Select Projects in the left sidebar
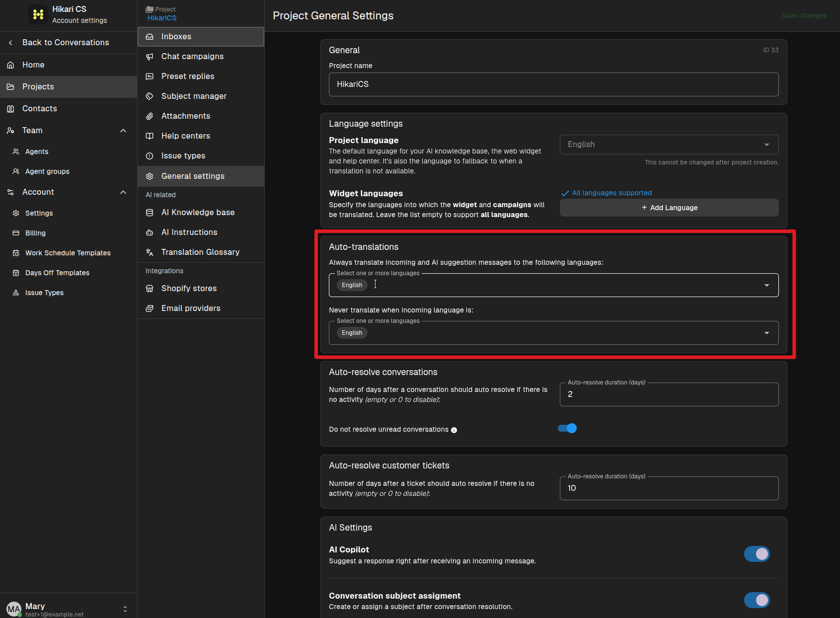The image size is (840, 618). pos(69,87)
